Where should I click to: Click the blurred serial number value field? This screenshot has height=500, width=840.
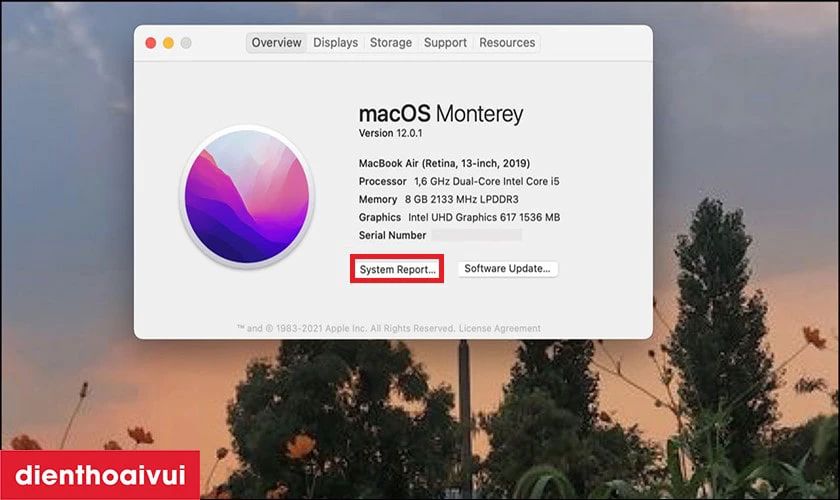coord(477,235)
